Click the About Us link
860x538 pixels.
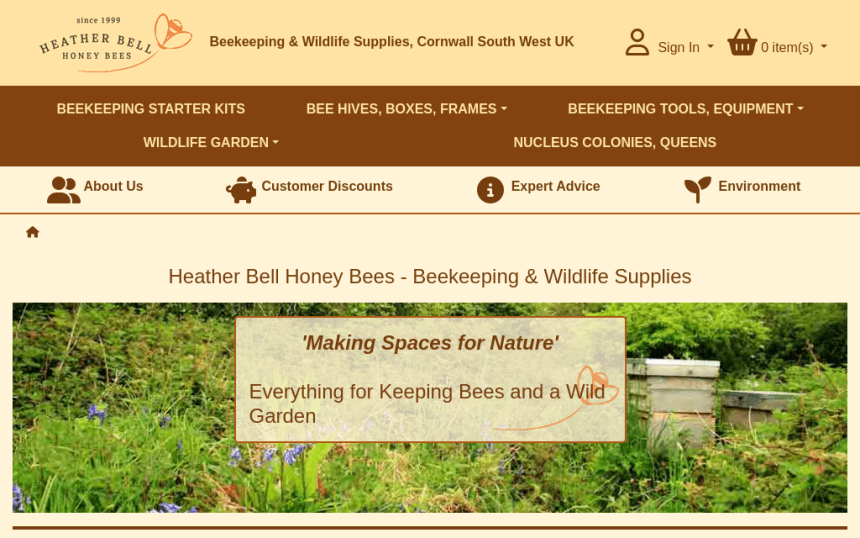[x=113, y=186]
